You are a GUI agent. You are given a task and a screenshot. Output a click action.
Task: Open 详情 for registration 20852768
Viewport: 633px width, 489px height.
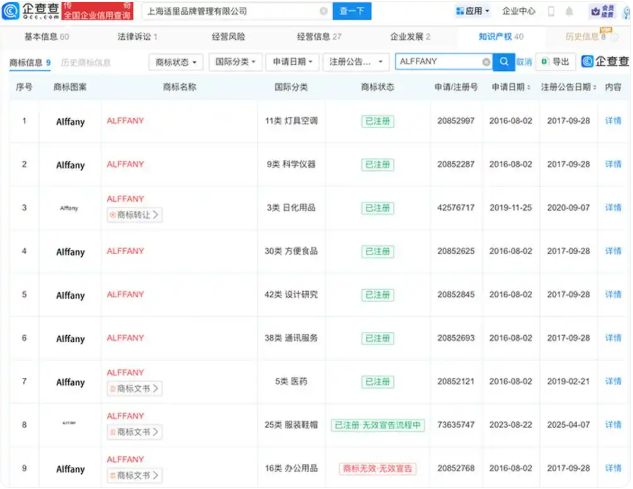[613, 468]
